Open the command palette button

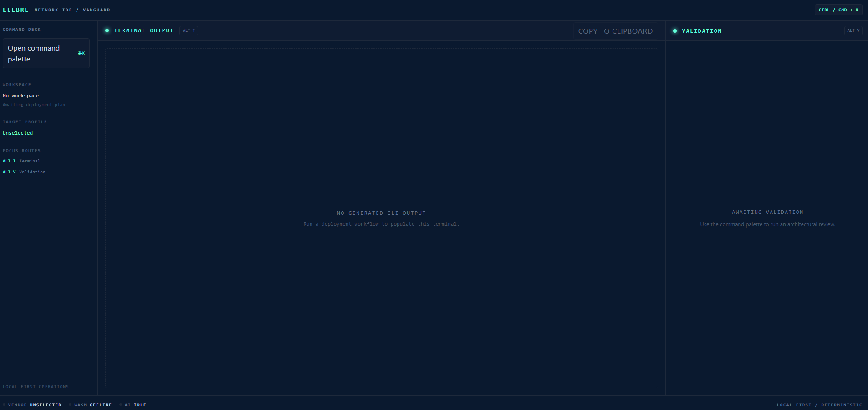click(x=46, y=53)
